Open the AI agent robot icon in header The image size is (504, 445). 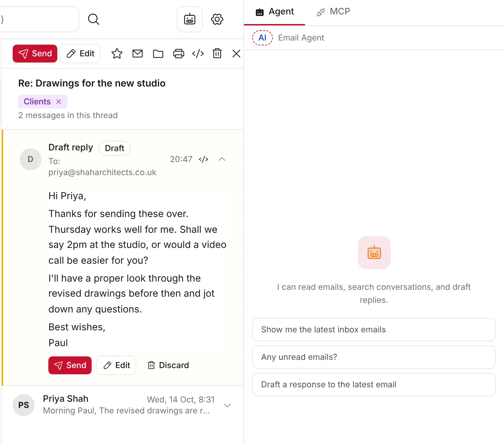coord(190,19)
